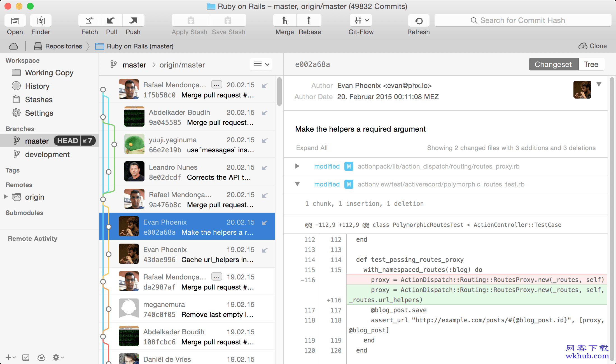
Task: Pull commits with the Pull icon
Action: 111,21
